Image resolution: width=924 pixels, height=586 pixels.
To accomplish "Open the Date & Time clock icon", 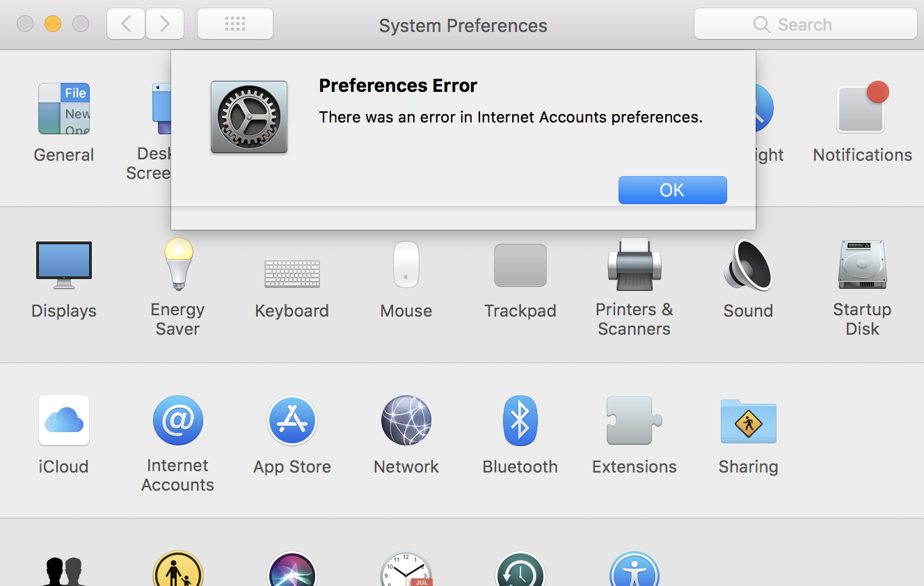I will pos(406,569).
